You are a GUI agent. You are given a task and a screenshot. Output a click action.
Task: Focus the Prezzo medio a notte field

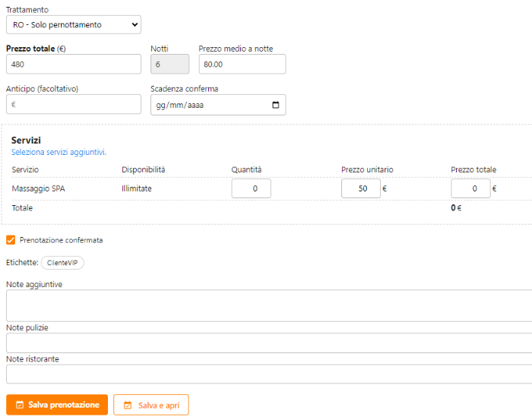(242, 65)
